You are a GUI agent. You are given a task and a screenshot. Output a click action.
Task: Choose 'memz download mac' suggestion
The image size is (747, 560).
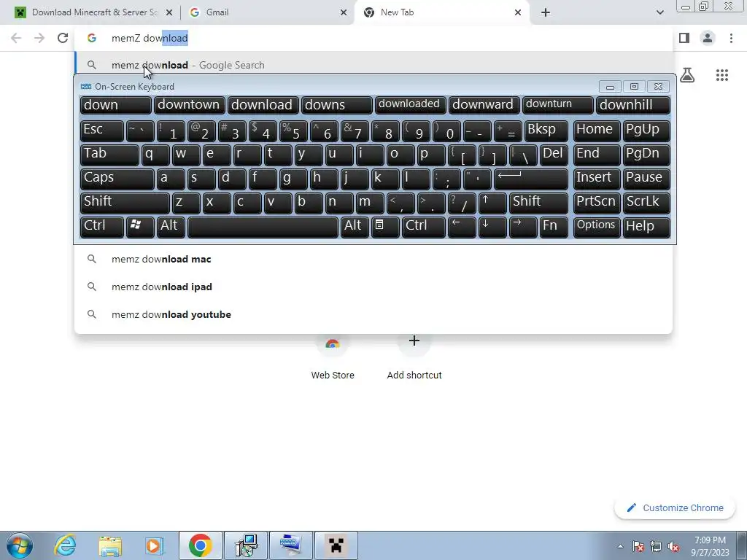[x=374, y=259]
